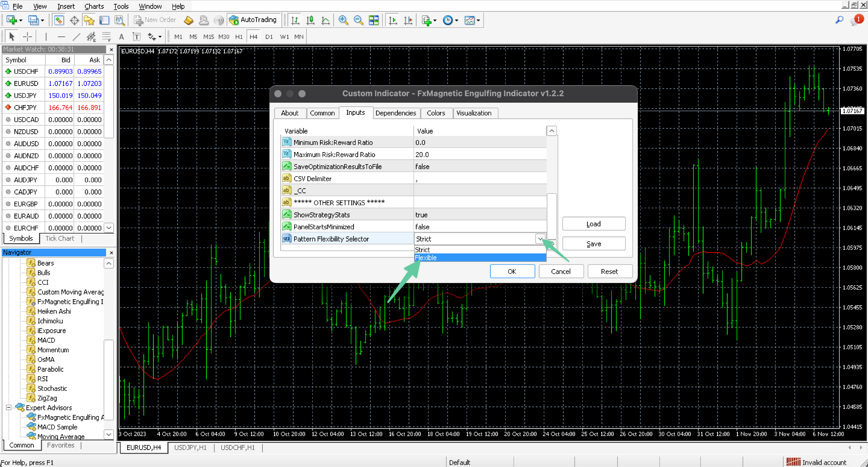Close the Market Watch panel

pos(111,50)
